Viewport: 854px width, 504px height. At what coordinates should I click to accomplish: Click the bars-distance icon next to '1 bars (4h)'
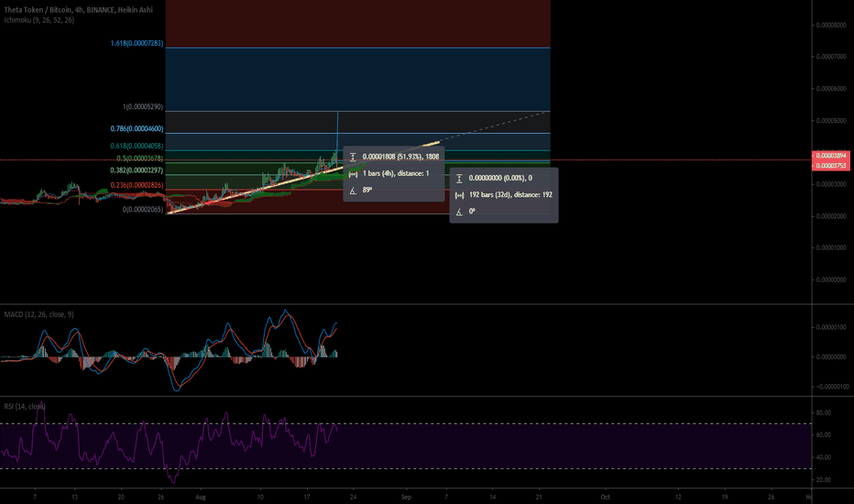click(x=353, y=174)
